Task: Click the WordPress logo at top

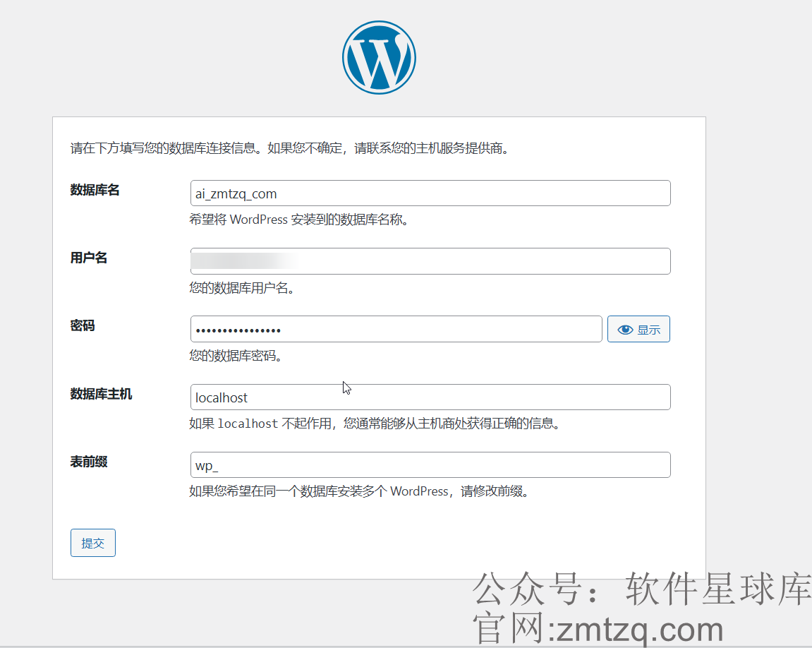Action: click(379, 57)
